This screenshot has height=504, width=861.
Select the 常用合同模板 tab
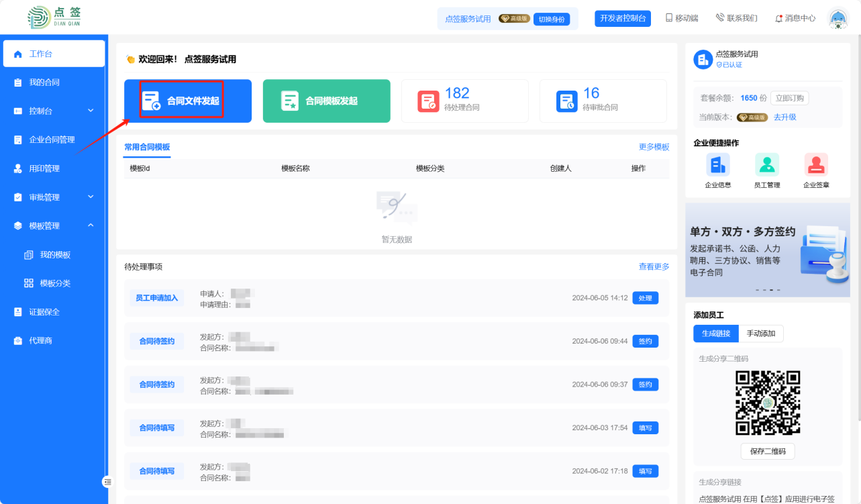[147, 147]
